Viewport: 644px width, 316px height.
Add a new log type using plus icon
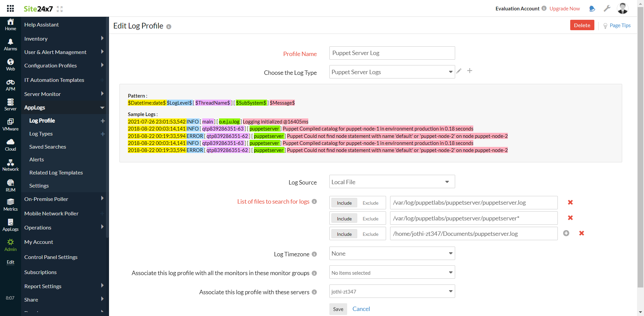pyautogui.click(x=470, y=71)
